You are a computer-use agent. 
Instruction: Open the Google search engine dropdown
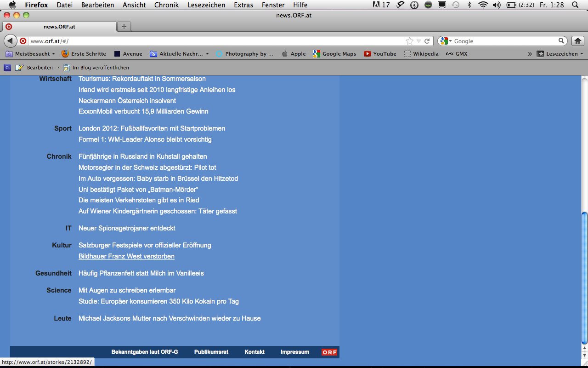[x=446, y=41]
